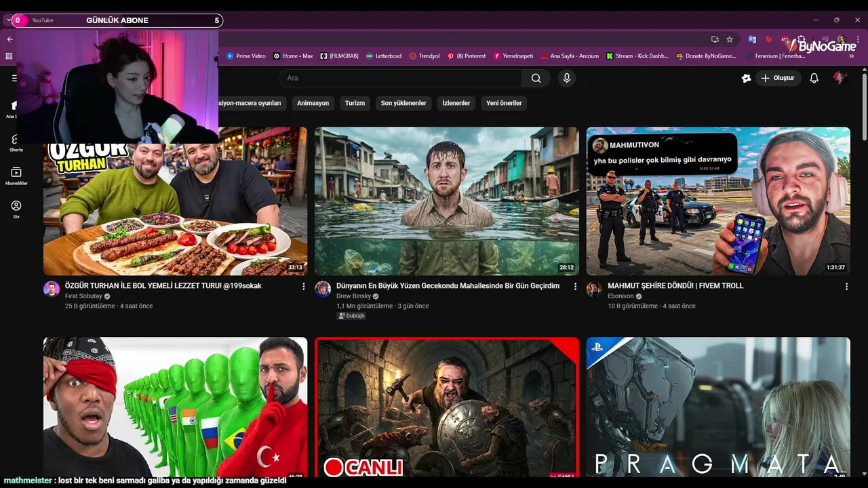The image size is (868, 488).
Task: Select the İzlenenler filter chip
Action: pos(456,103)
